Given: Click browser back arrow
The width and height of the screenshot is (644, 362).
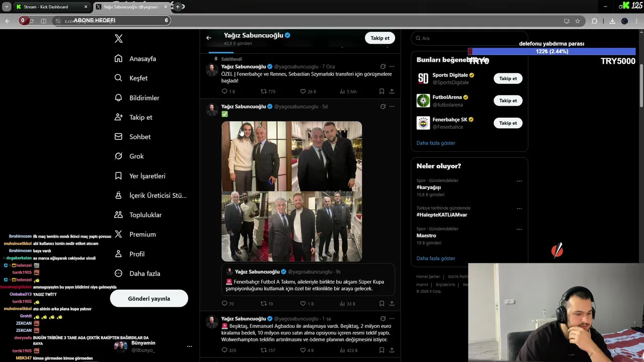Looking at the screenshot, I should pos(7,21).
